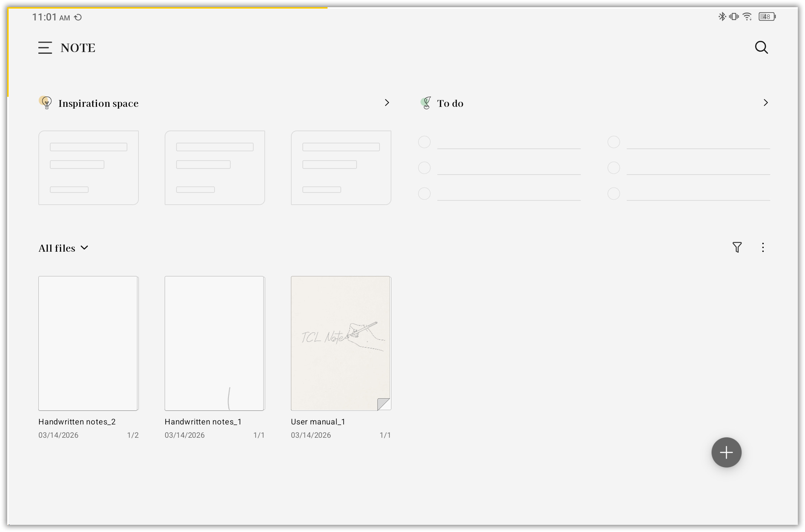Click the Handwritten notes_1 file name
This screenshot has width=805, height=532.
pos(203,422)
